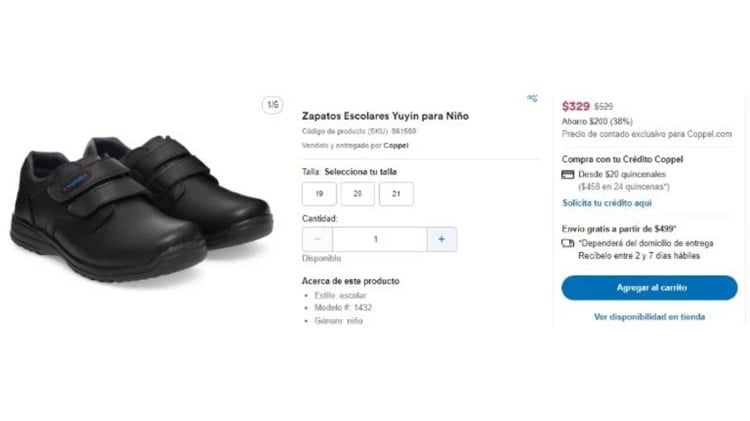
Task: Increase quantity with the plus button
Action: [442, 239]
